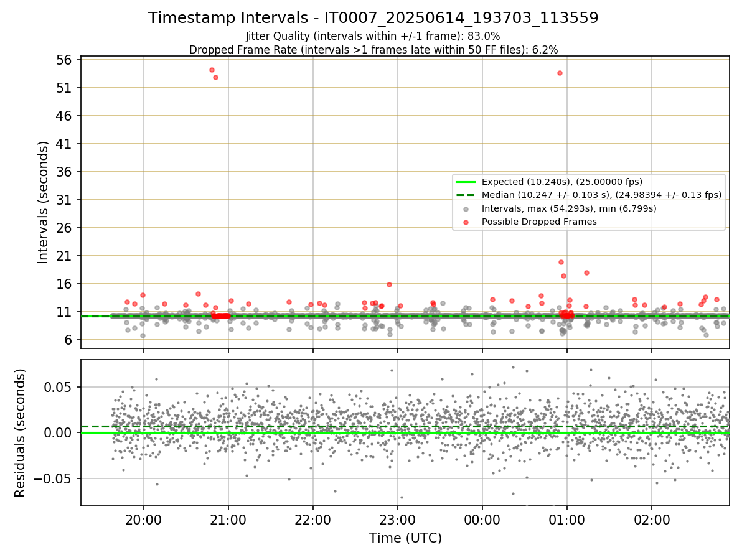Click the highest red outlier near 20:48

[x=212, y=70]
